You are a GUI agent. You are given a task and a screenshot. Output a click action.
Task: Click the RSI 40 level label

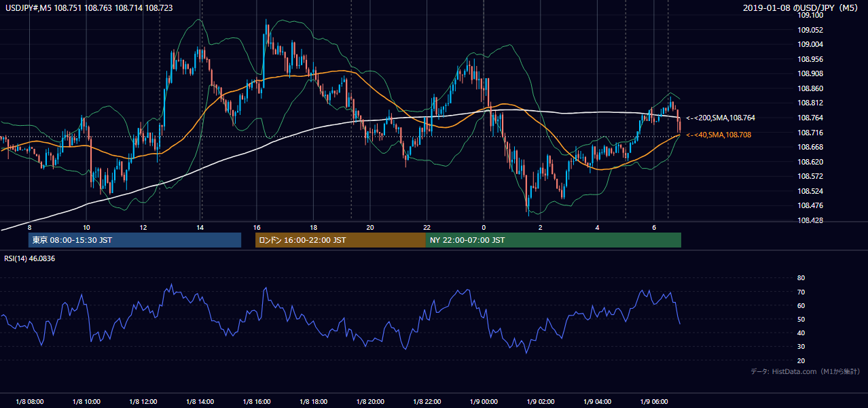801,333
